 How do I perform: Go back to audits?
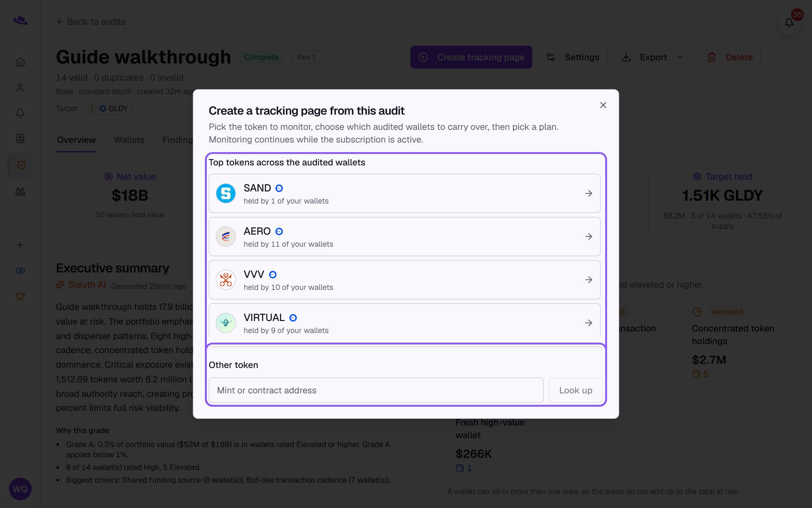91,22
